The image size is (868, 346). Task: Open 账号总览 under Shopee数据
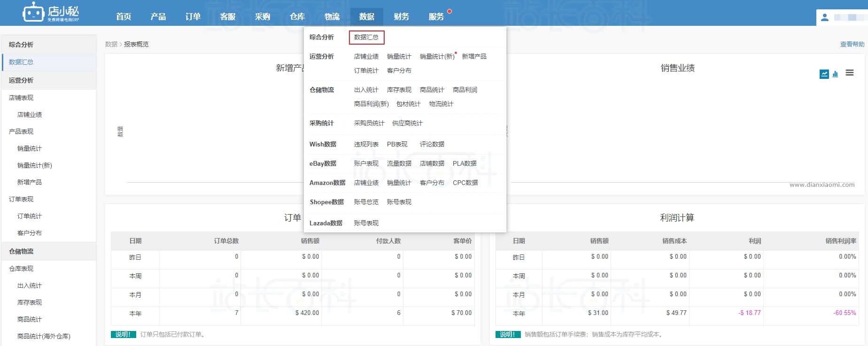point(366,202)
